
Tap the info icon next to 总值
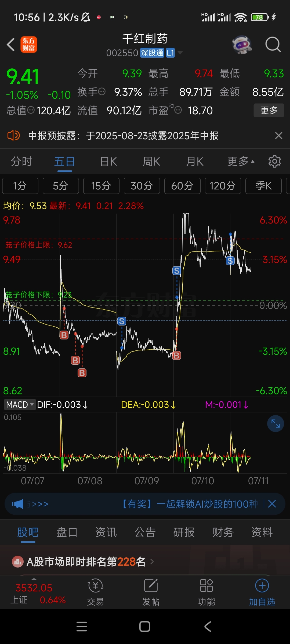(x=31, y=110)
